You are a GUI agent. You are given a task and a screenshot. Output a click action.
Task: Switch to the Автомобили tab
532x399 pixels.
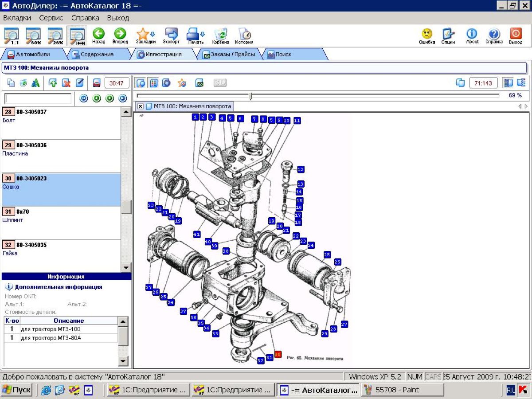33,55
